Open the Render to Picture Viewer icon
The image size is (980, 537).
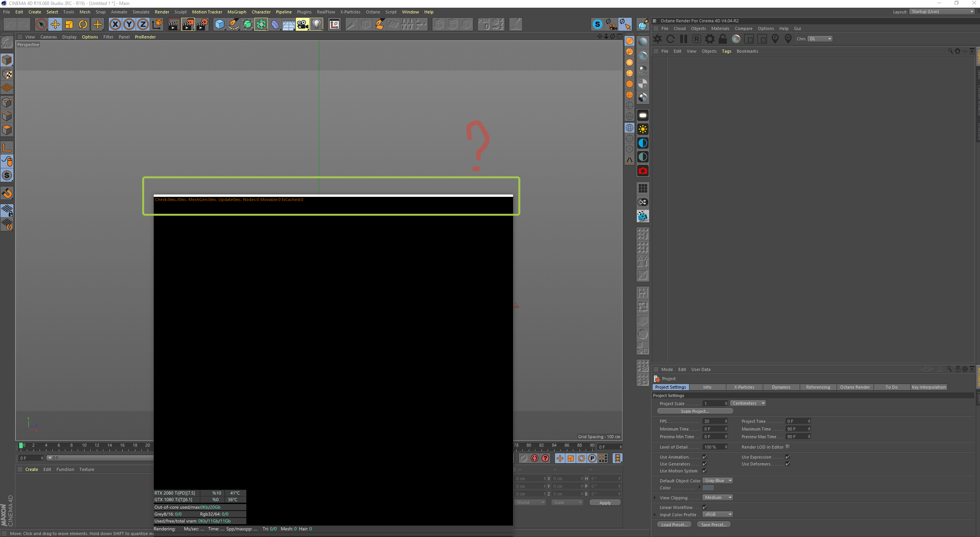click(x=188, y=25)
